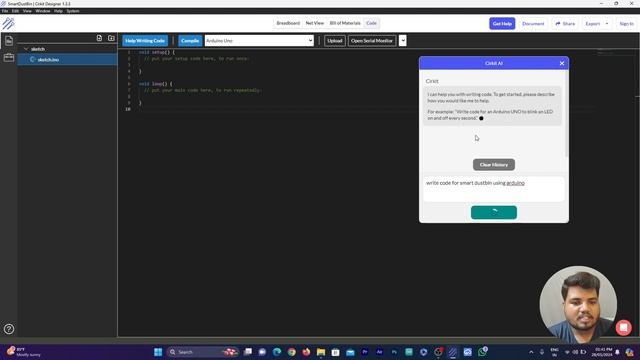
Task: Click Open Serial Monitor button
Action: point(372,41)
